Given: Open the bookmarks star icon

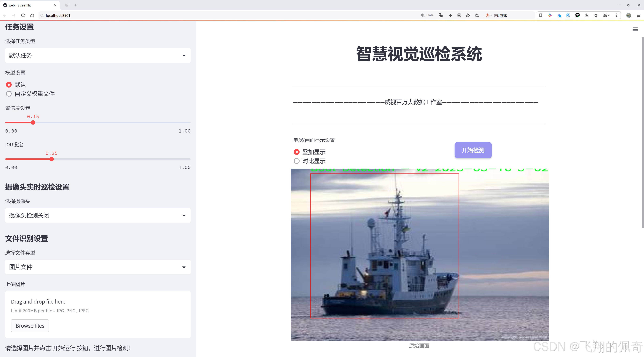Looking at the screenshot, I should point(596,15).
